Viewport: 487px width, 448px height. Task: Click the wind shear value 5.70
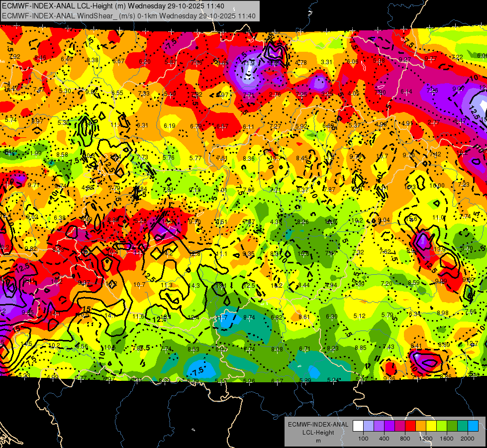coord(467,248)
